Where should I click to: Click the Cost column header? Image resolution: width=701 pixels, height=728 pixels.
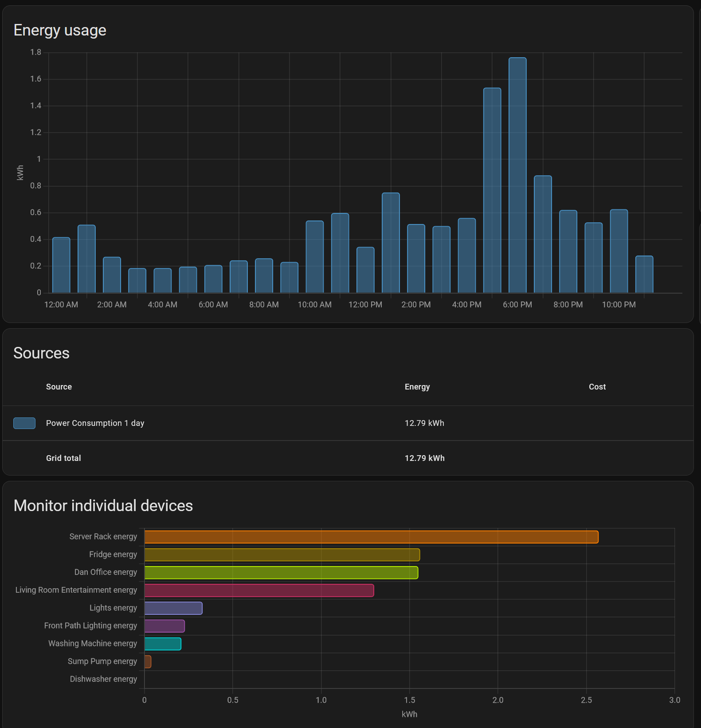[x=597, y=387]
